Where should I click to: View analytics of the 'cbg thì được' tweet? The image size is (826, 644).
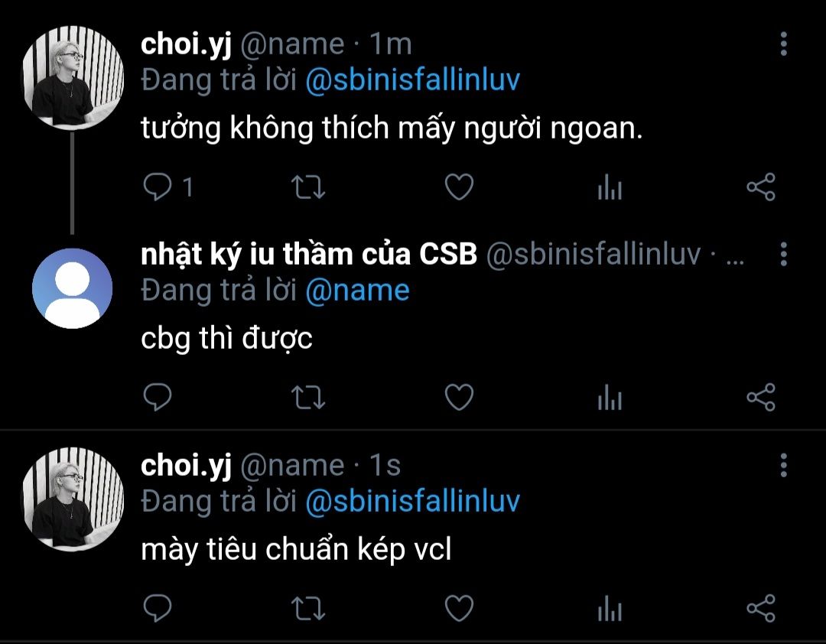tap(610, 397)
